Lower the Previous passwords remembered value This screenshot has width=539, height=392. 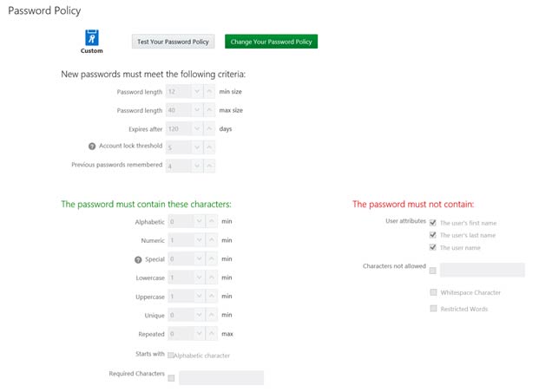pos(197,166)
